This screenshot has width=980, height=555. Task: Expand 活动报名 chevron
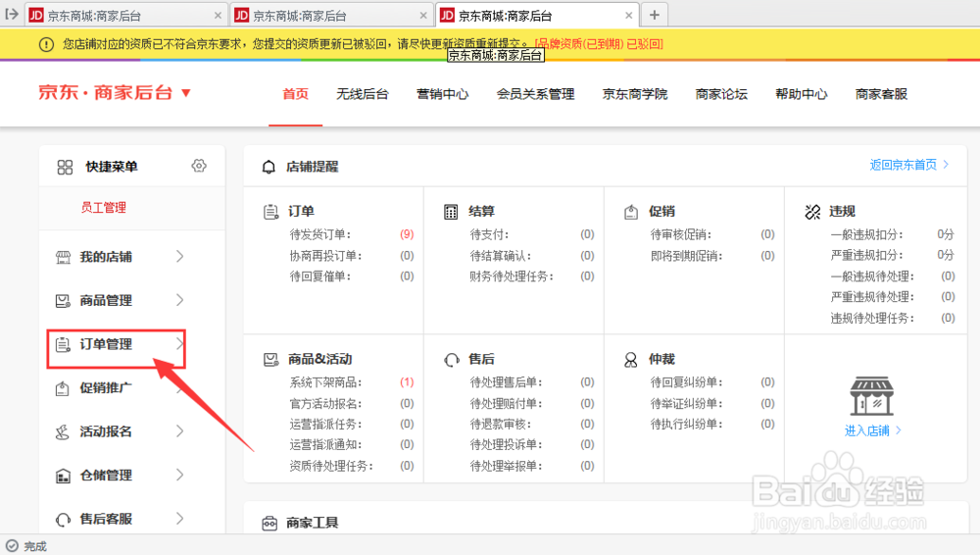[180, 431]
